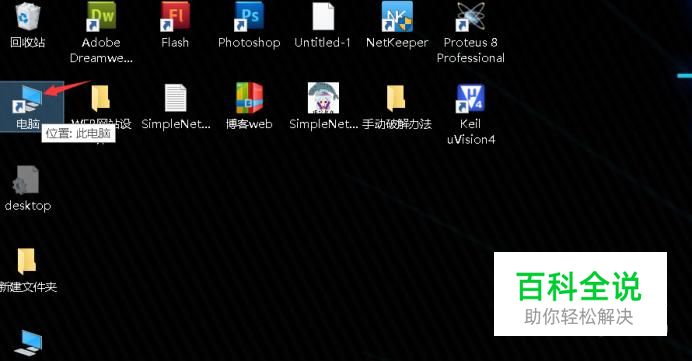Select the Flash desktop shortcut
The height and width of the screenshot is (361, 692).
coord(175,17)
